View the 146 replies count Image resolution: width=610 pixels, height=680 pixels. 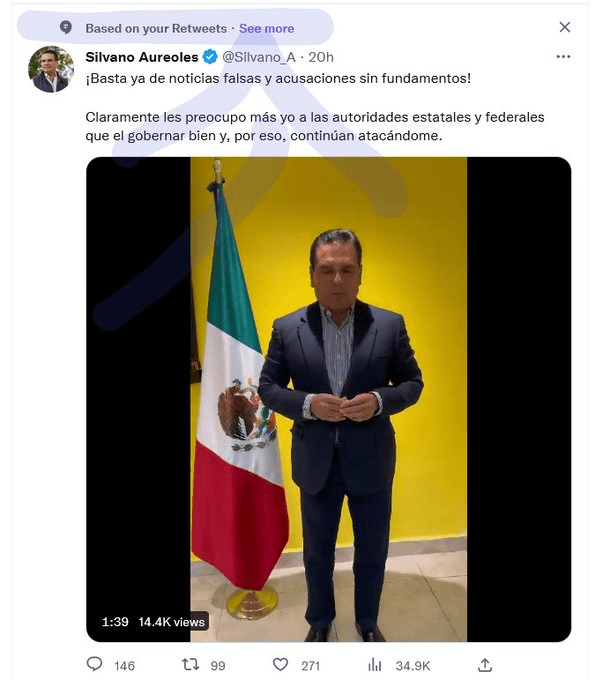point(124,666)
